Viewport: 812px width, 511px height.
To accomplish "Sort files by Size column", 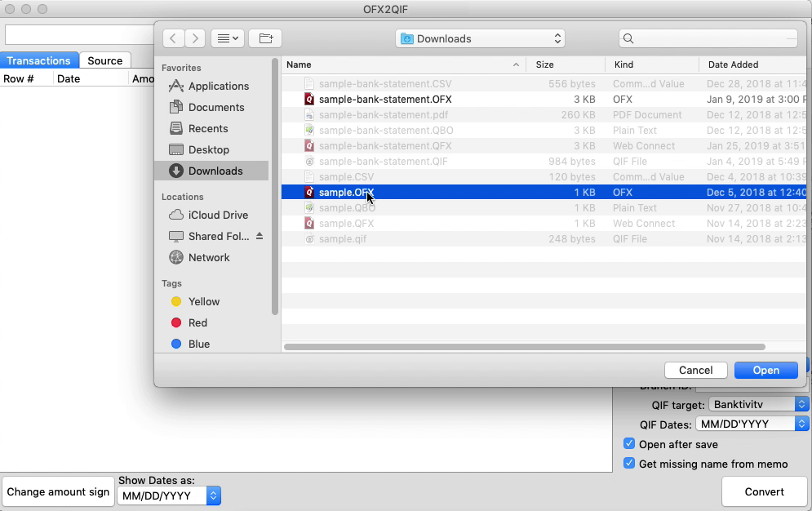I will (566, 64).
